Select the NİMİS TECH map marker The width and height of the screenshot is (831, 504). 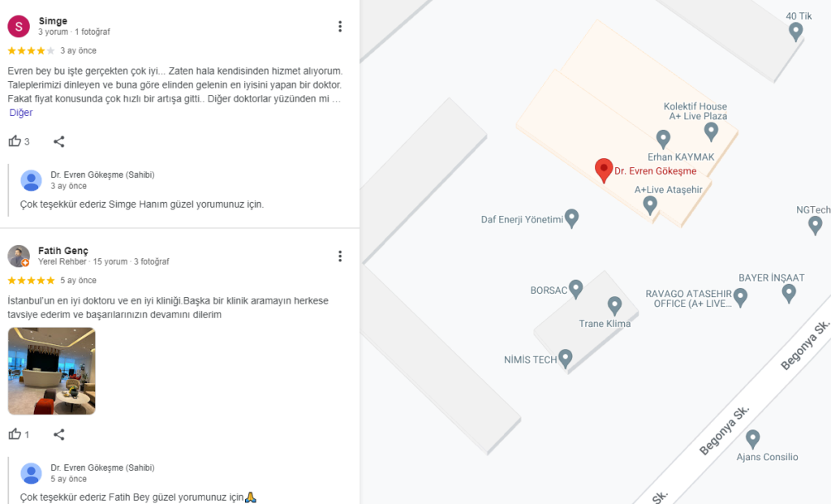(x=566, y=359)
